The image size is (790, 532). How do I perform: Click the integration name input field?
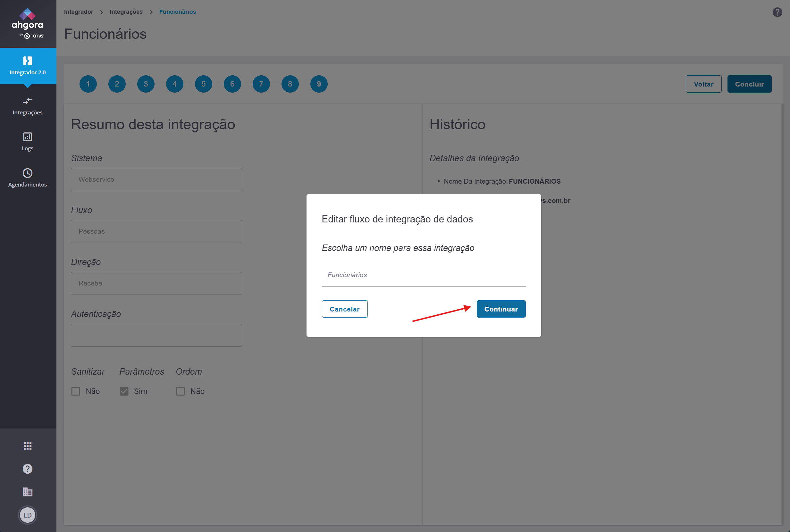tap(424, 275)
